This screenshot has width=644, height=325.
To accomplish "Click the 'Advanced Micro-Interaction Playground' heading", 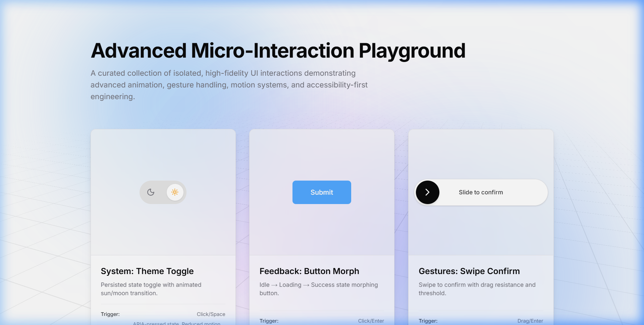I will (278, 51).
